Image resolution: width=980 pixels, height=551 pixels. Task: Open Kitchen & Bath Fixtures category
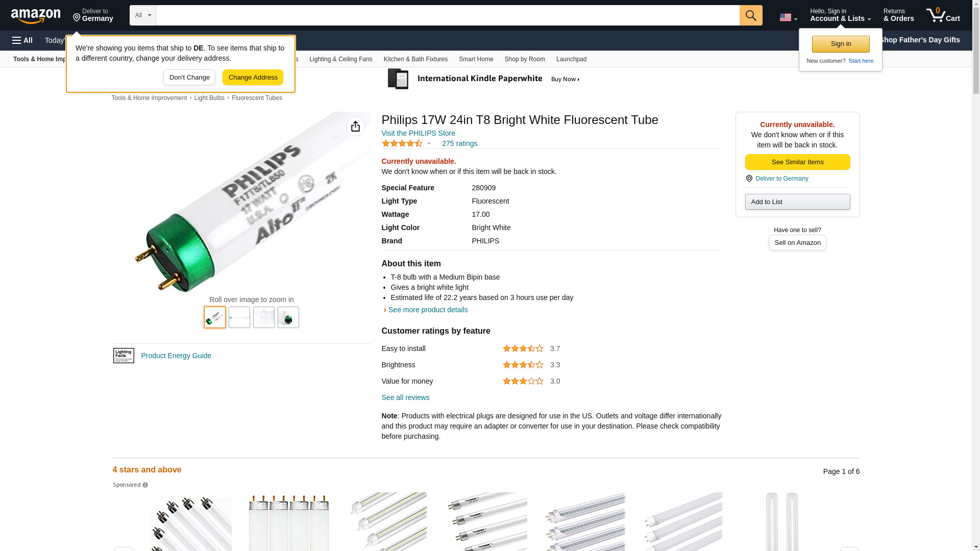(x=415, y=59)
